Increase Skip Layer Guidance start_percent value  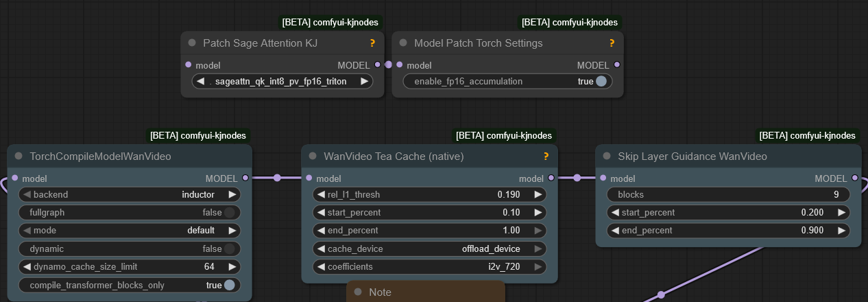point(842,213)
